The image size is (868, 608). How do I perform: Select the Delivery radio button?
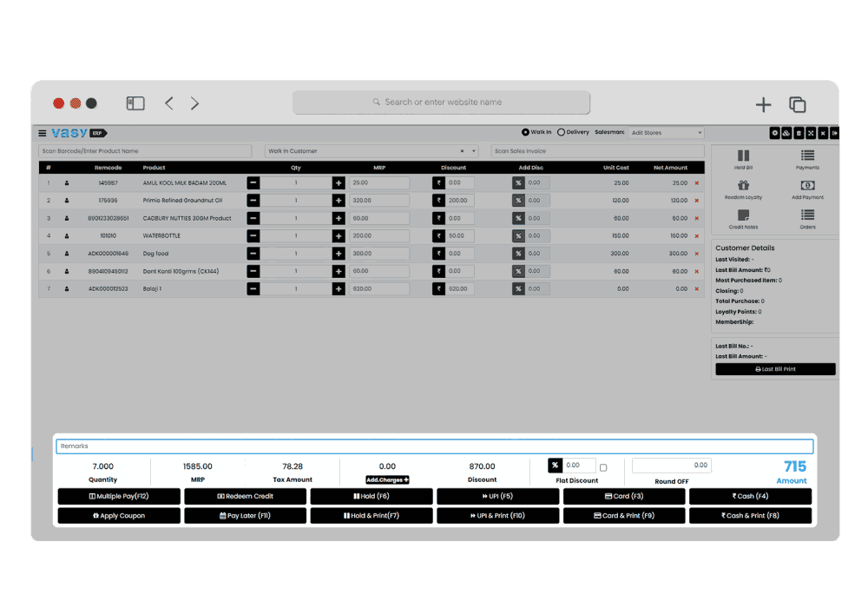[559, 132]
